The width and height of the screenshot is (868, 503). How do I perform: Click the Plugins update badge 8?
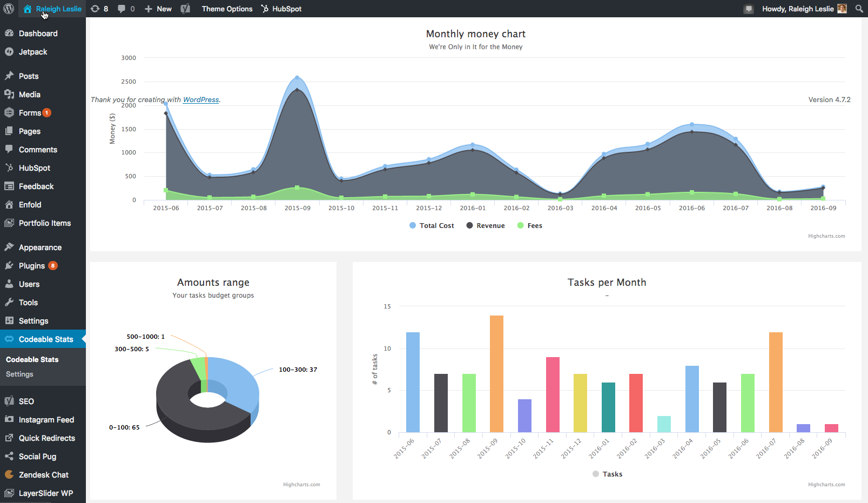(x=53, y=266)
